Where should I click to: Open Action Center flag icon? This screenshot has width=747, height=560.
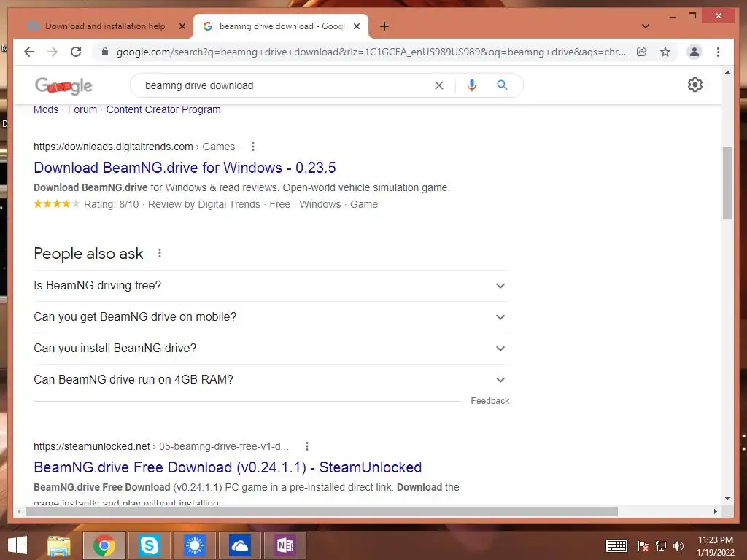643,545
